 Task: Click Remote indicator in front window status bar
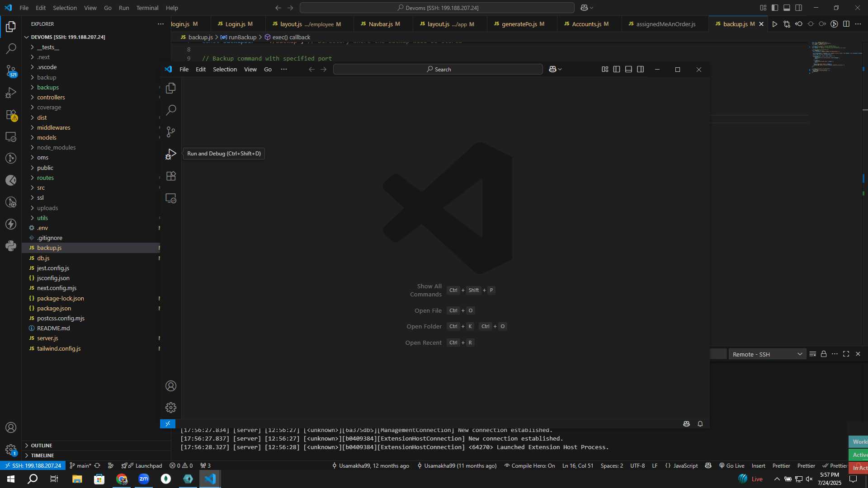(168, 424)
